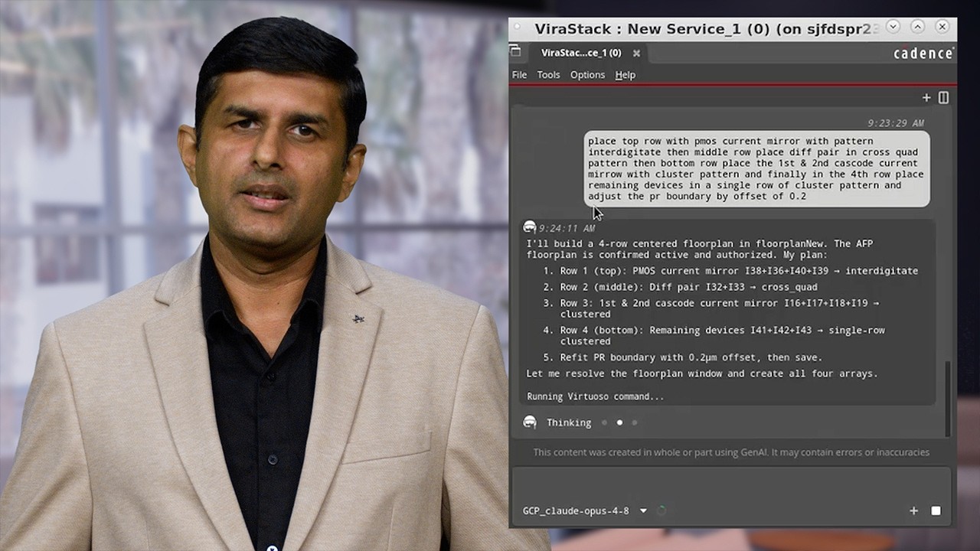
Task: Click the window title bar up-arrow button
Action: tap(917, 27)
